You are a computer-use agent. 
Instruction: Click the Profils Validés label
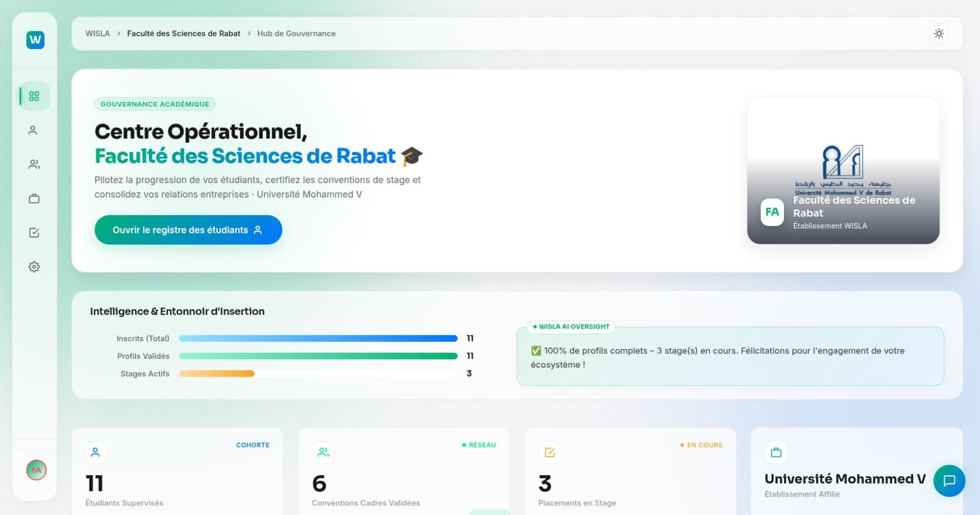click(143, 356)
